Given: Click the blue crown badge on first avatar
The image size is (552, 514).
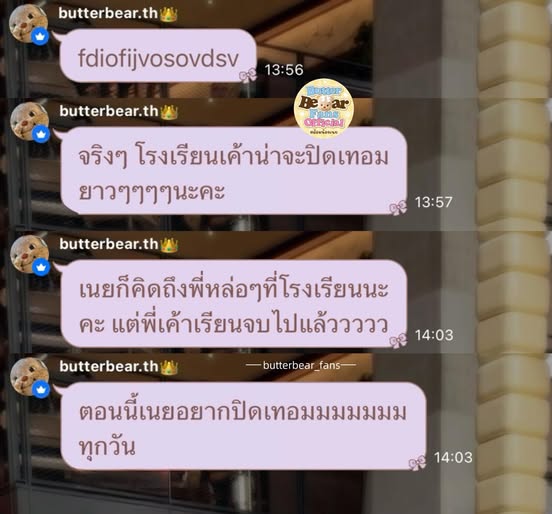Looking at the screenshot, I should tap(40, 37).
